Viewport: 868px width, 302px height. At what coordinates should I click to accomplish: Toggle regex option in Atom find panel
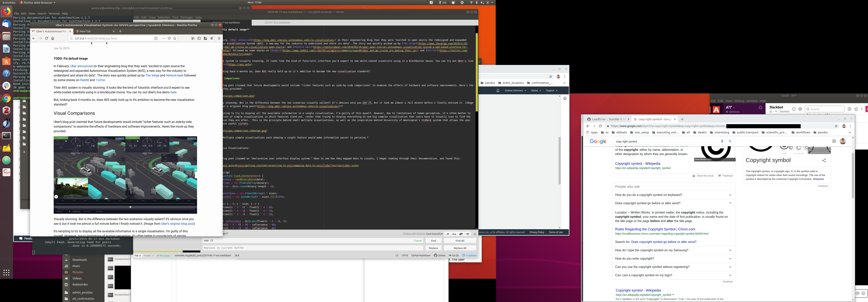448,234
